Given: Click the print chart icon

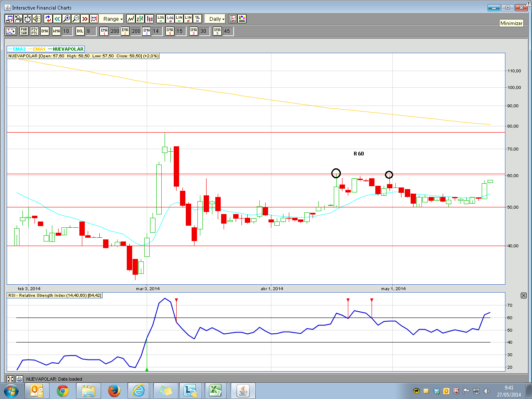Looking at the screenshot, I should click(18, 19).
